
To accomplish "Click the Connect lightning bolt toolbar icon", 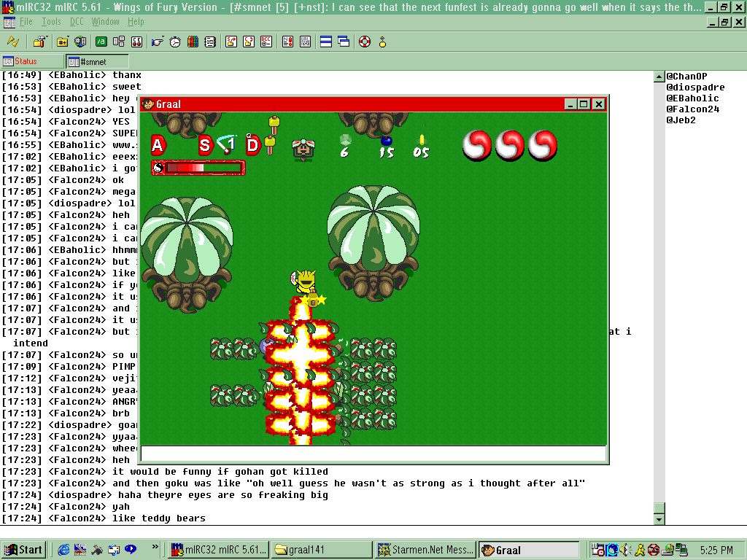I will [13, 42].
